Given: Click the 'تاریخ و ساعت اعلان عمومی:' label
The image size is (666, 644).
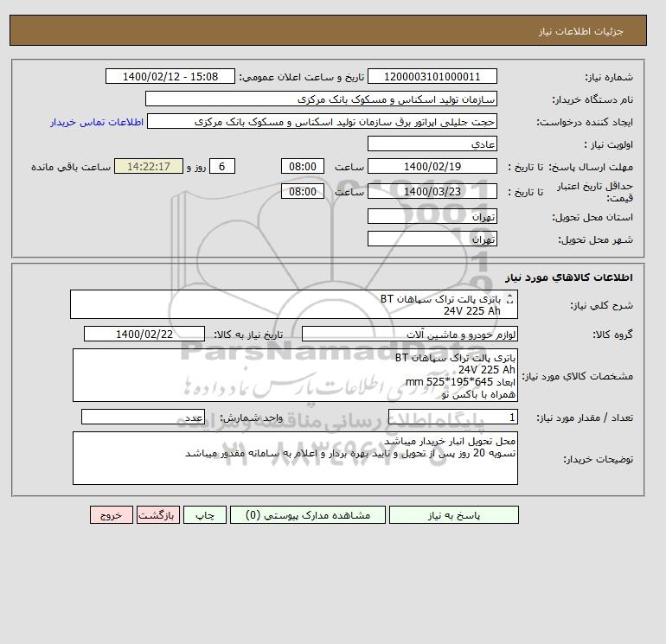Looking at the screenshot, I should point(302,77).
